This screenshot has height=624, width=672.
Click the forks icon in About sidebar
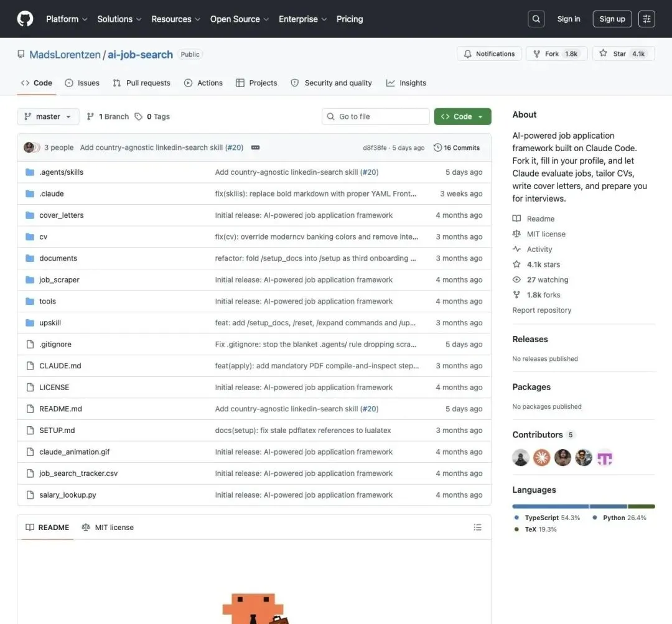pyautogui.click(x=516, y=295)
